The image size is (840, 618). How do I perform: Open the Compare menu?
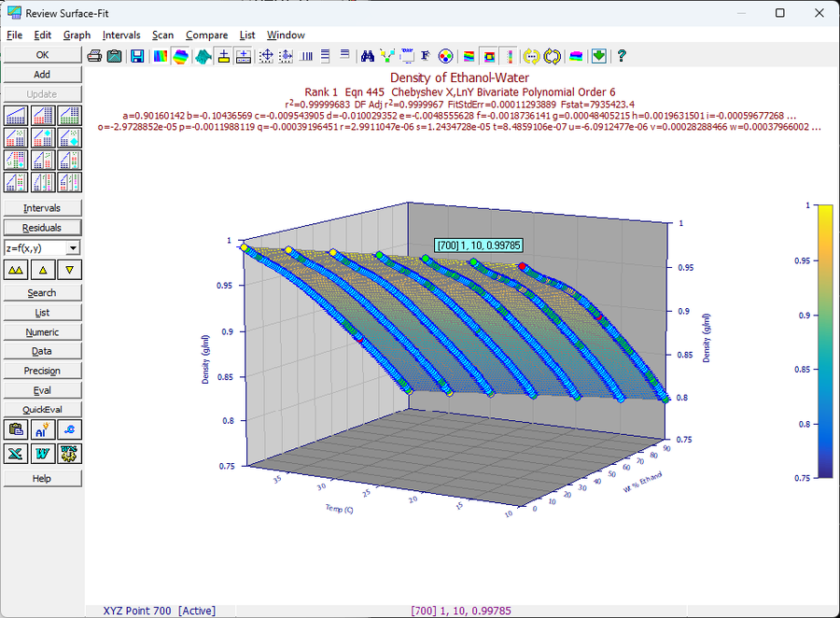pyautogui.click(x=206, y=35)
